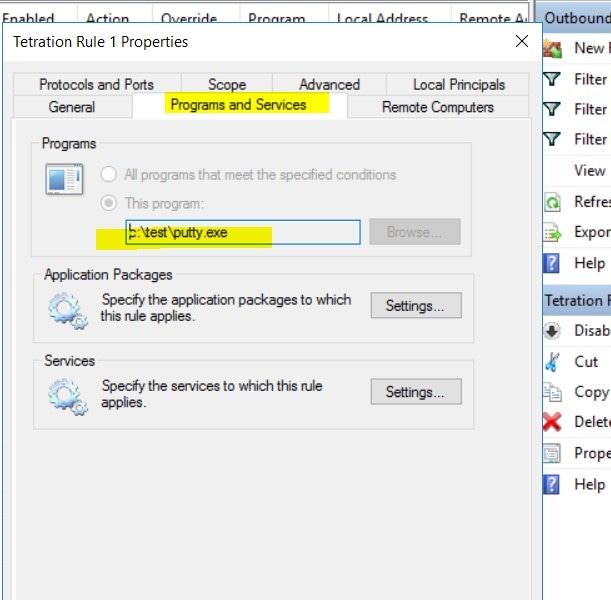Click the red Delete X icon

(x=552, y=422)
